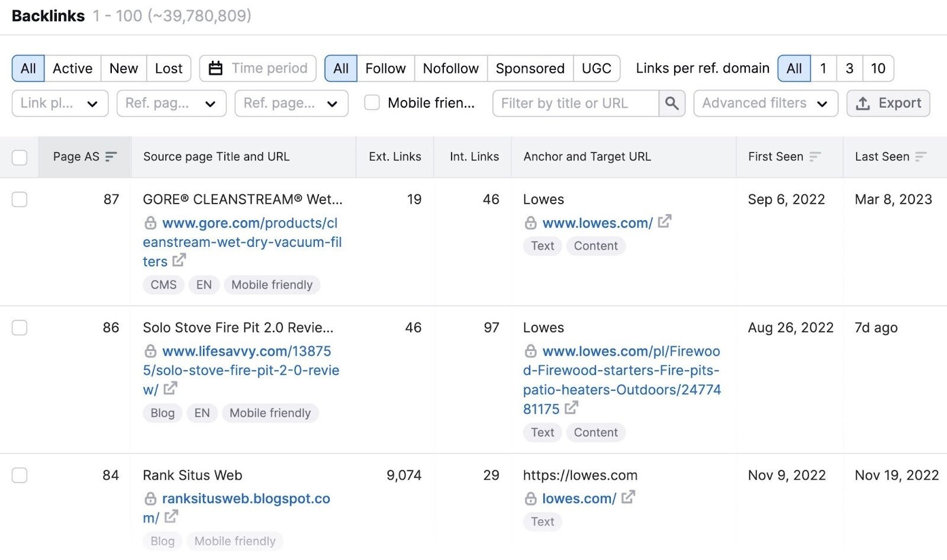The width and height of the screenshot is (947, 560).
Task: Open ranksitusweb source external link icon
Action: 171,517
